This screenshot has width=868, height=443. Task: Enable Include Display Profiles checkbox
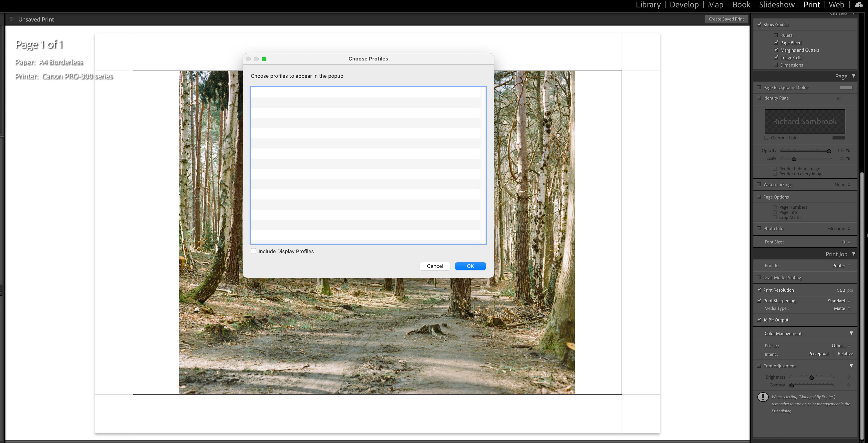(254, 251)
